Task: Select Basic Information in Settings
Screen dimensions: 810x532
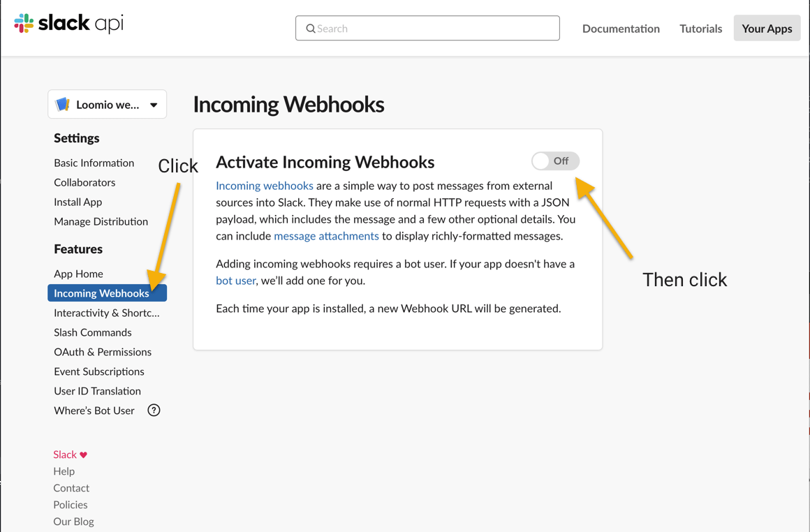Action: point(94,163)
